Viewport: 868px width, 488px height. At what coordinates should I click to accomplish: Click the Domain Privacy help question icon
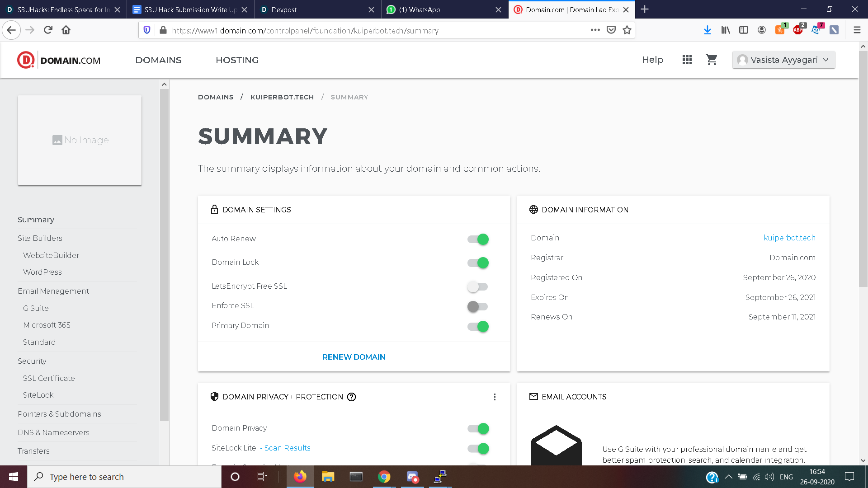(351, 397)
